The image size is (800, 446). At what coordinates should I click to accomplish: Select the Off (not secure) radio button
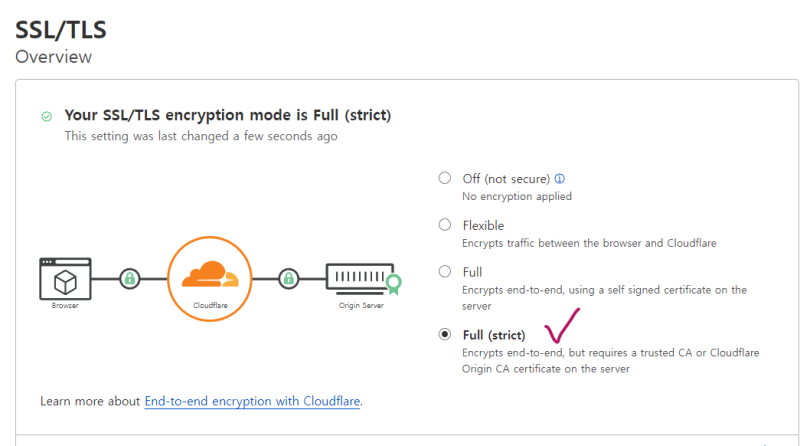click(445, 179)
